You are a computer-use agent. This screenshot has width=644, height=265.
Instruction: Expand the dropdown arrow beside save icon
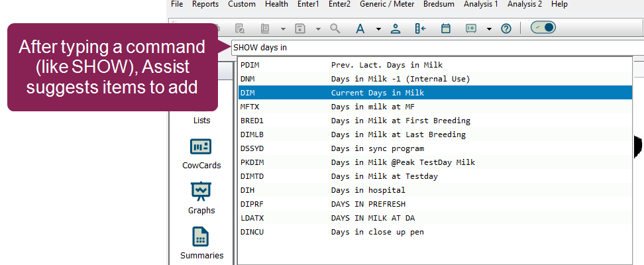[x=317, y=29]
